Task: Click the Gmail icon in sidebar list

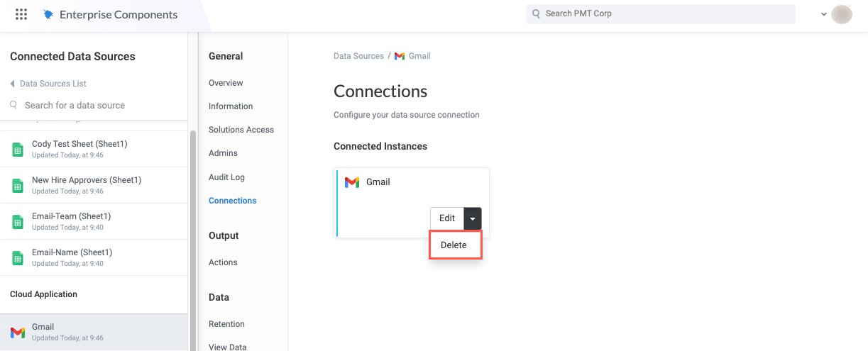Action: pos(18,333)
